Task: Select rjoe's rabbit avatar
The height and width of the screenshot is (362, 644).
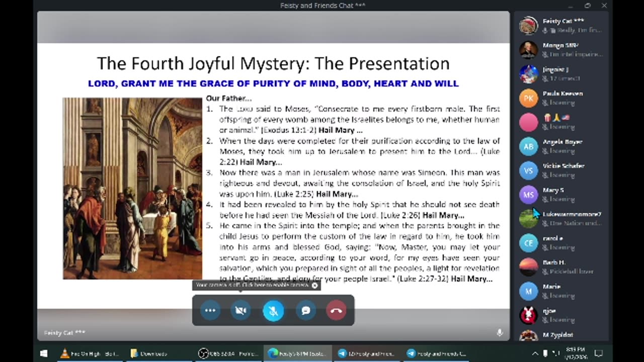Action: [x=528, y=315]
